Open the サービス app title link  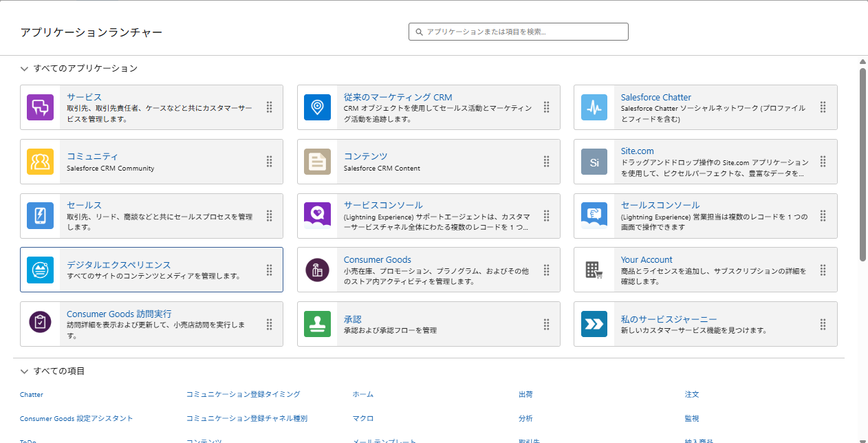[84, 97]
